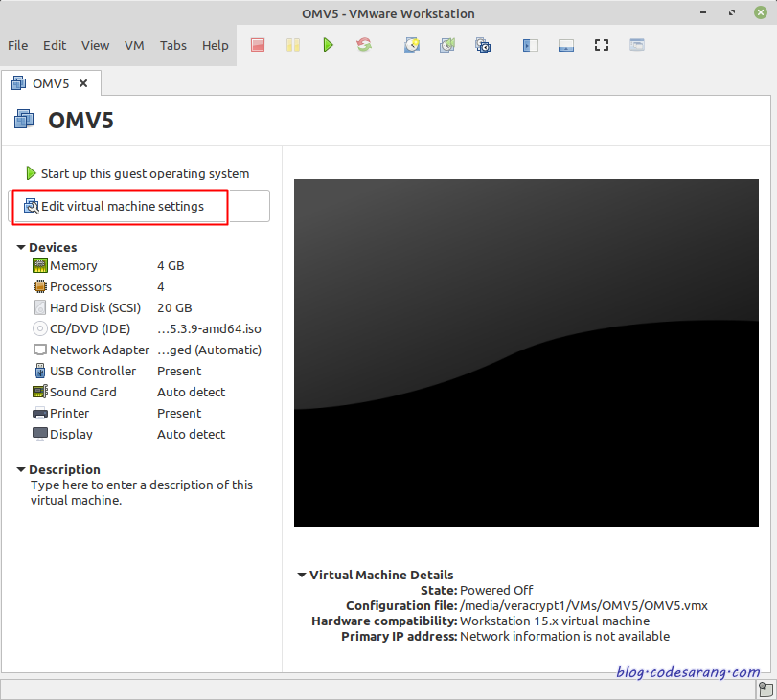This screenshot has height=700, width=777.
Task: Click the Sound Card icon
Action: (39, 392)
